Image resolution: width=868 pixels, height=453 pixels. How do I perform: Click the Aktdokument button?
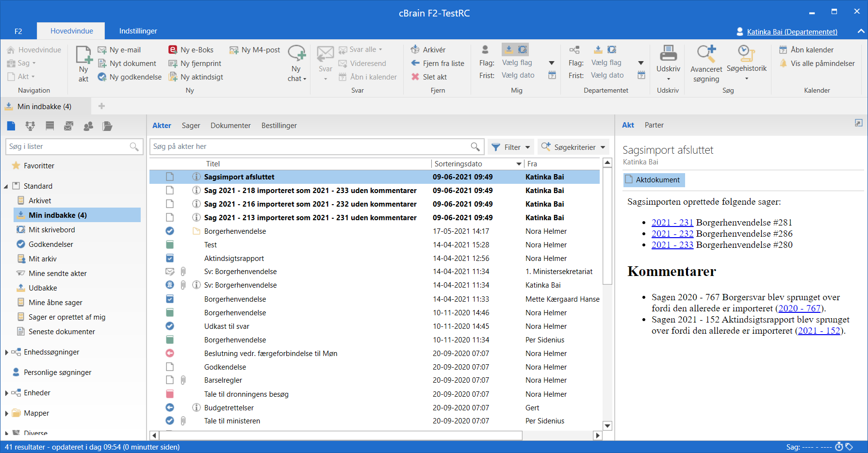click(654, 180)
